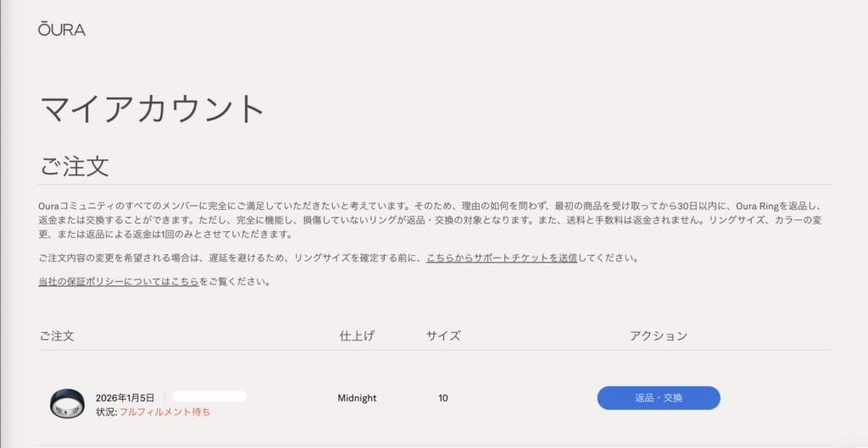Click the OURA logo
This screenshot has height=448, width=868.
[x=61, y=30]
